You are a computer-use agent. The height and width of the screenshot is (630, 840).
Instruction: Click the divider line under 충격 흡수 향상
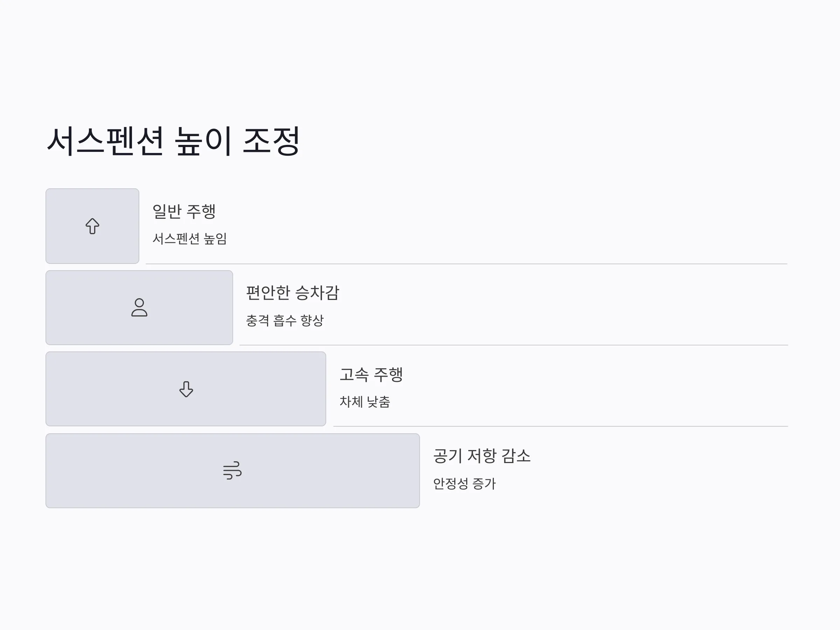[x=514, y=345]
